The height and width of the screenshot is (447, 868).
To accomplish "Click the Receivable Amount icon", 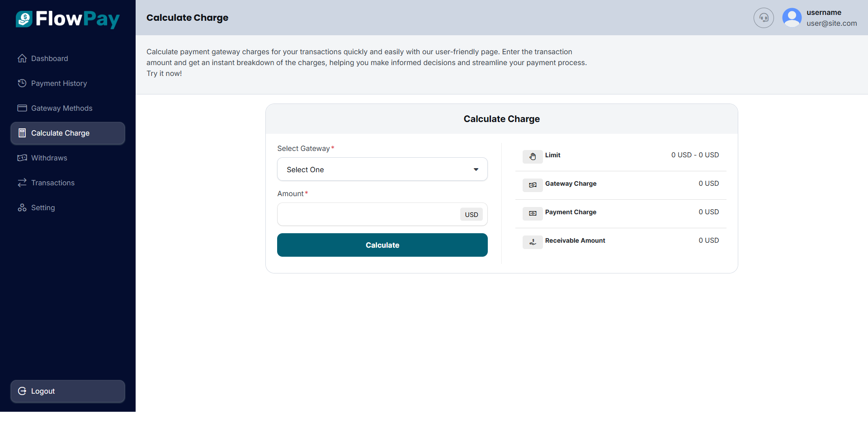I will click(x=533, y=242).
